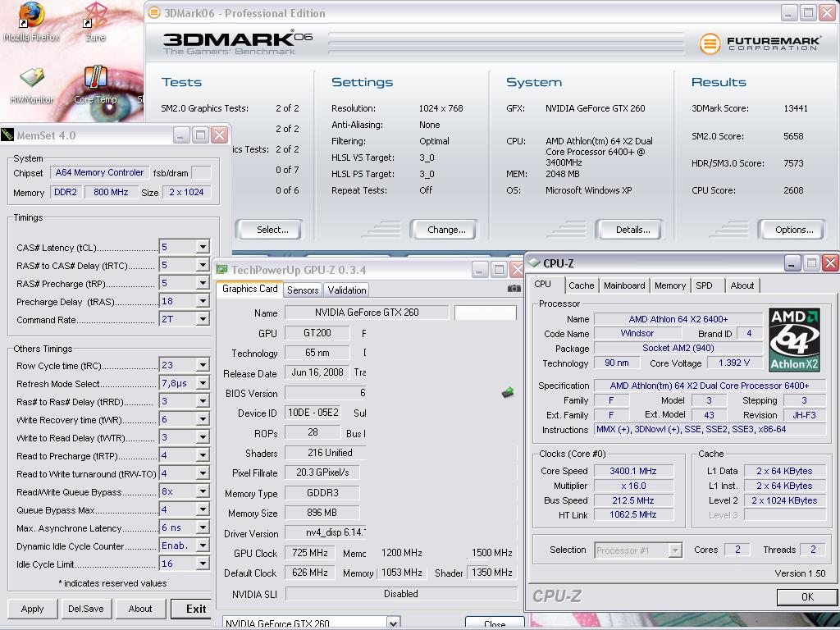Image resolution: width=840 pixels, height=630 pixels.
Task: Click the Core Speed 3400.1 MHz value
Action: tap(632, 471)
